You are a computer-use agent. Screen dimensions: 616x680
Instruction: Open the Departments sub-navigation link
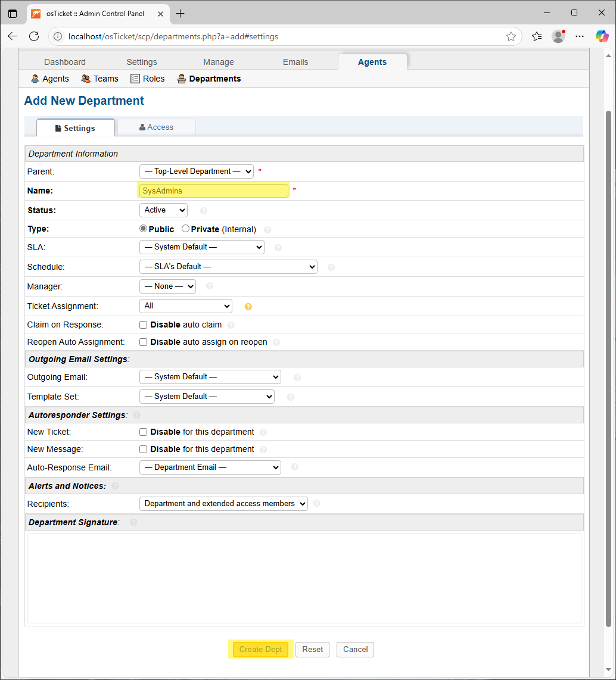[209, 79]
